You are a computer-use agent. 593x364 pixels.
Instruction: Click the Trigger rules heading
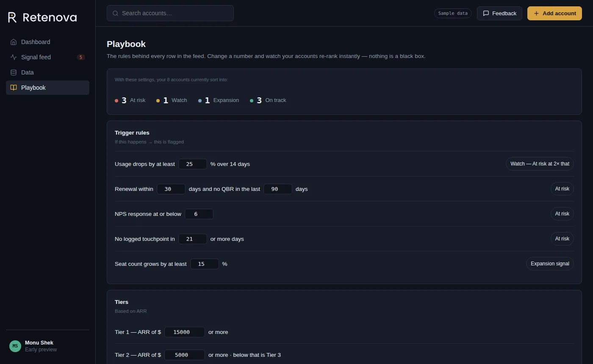132,132
